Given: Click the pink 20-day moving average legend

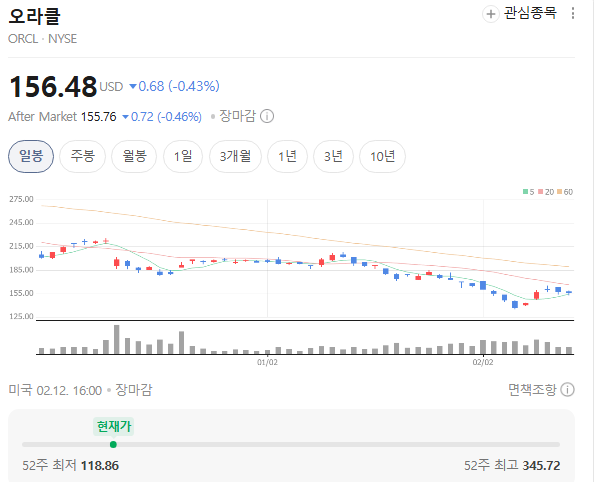Looking at the screenshot, I should (x=546, y=192).
